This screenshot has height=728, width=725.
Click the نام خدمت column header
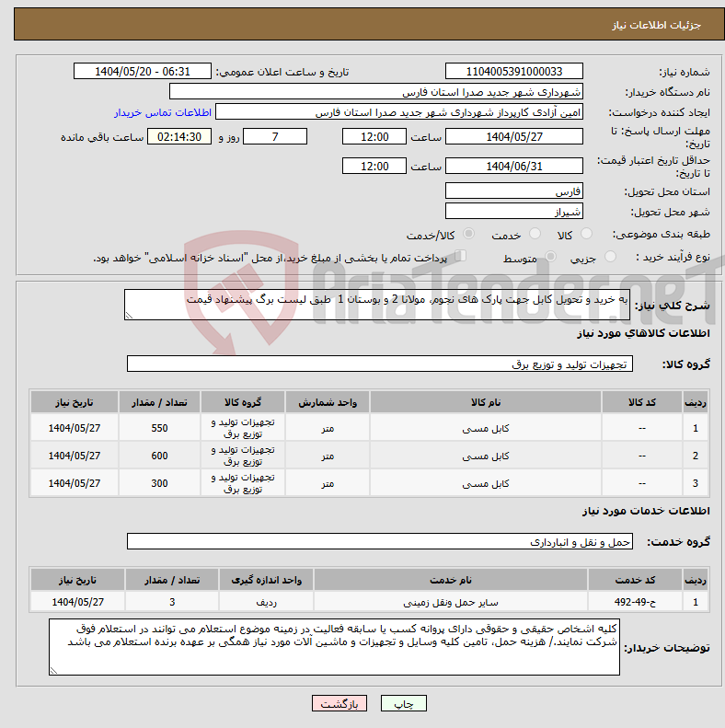coord(450,580)
